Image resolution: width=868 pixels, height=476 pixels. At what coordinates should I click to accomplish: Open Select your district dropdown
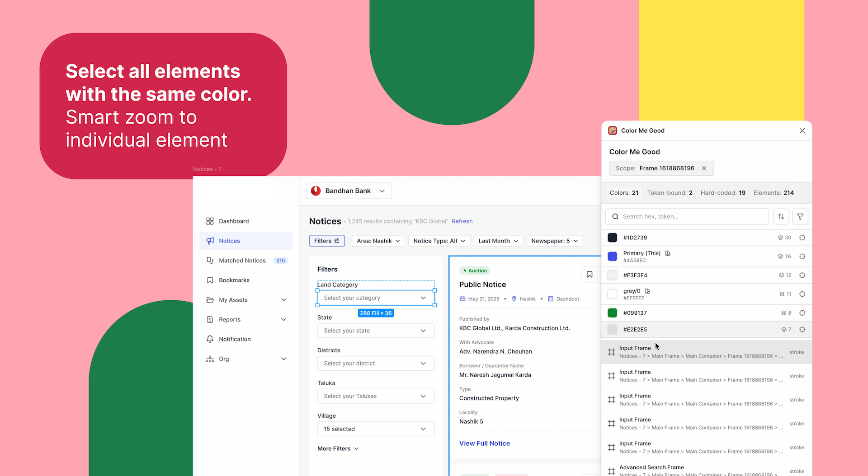376,364
